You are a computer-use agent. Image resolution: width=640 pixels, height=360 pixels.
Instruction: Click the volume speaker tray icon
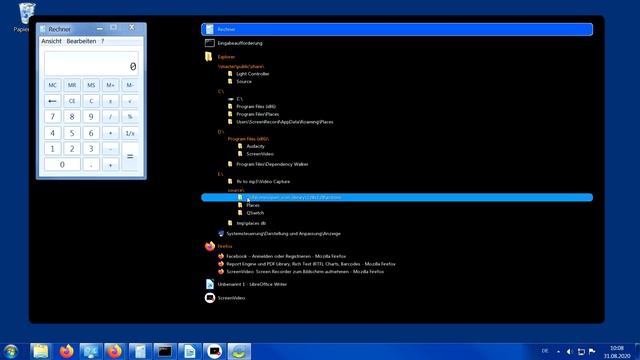pos(569,351)
